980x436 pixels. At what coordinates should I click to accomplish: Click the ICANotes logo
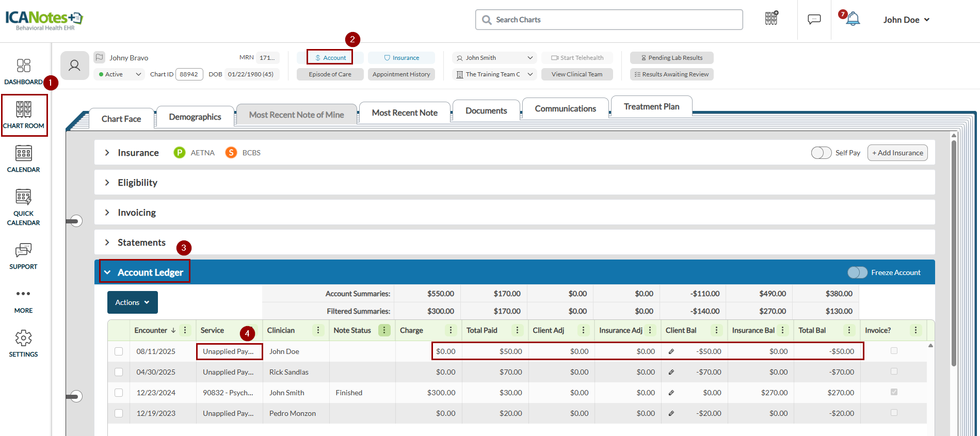(x=44, y=20)
